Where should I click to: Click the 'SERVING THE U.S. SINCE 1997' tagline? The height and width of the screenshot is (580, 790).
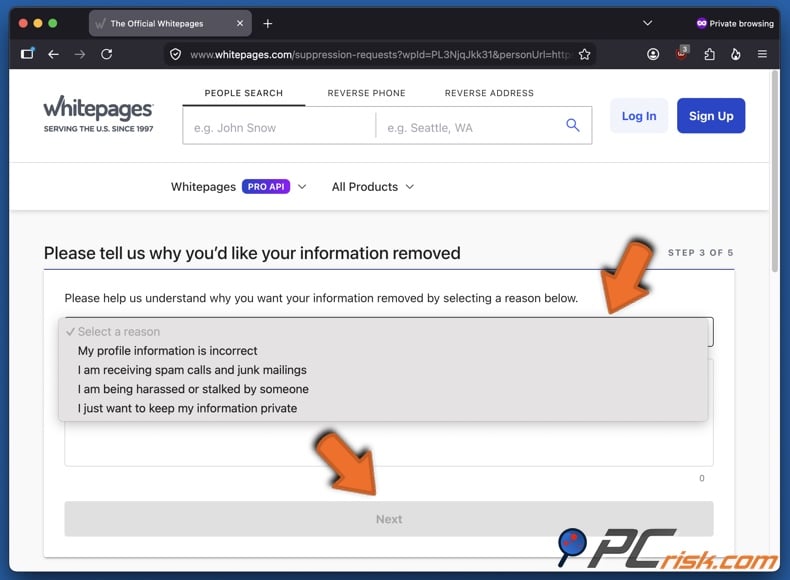pyautogui.click(x=98, y=128)
